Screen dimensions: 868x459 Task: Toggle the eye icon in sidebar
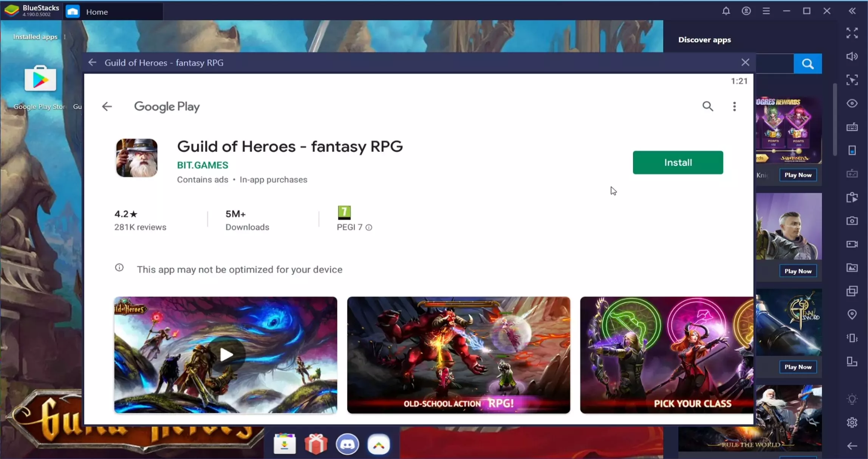pos(852,104)
